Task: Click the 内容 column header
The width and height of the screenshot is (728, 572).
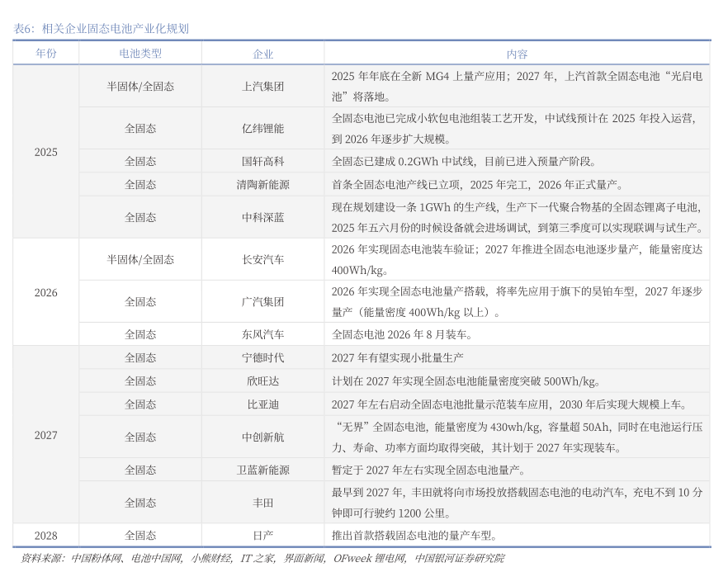Action: tap(517, 54)
